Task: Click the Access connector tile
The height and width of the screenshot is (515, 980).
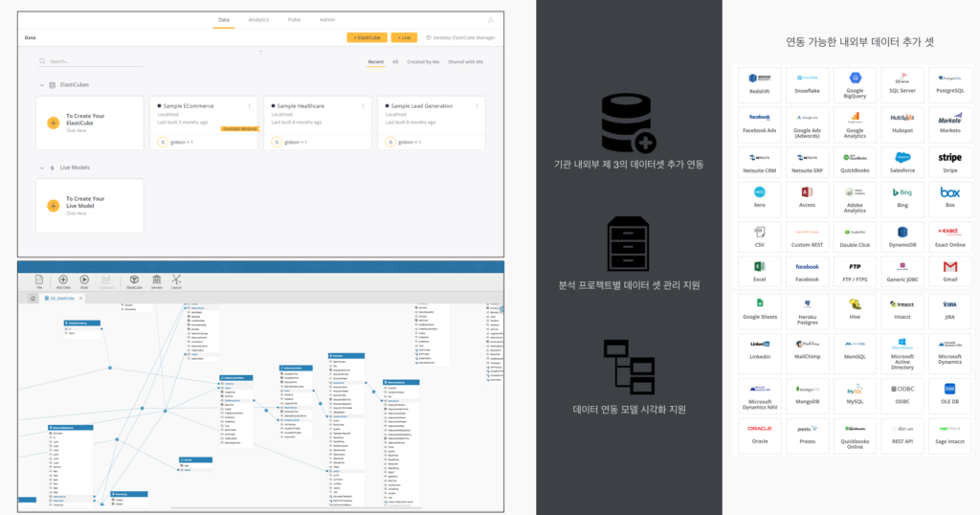Action: 807,199
